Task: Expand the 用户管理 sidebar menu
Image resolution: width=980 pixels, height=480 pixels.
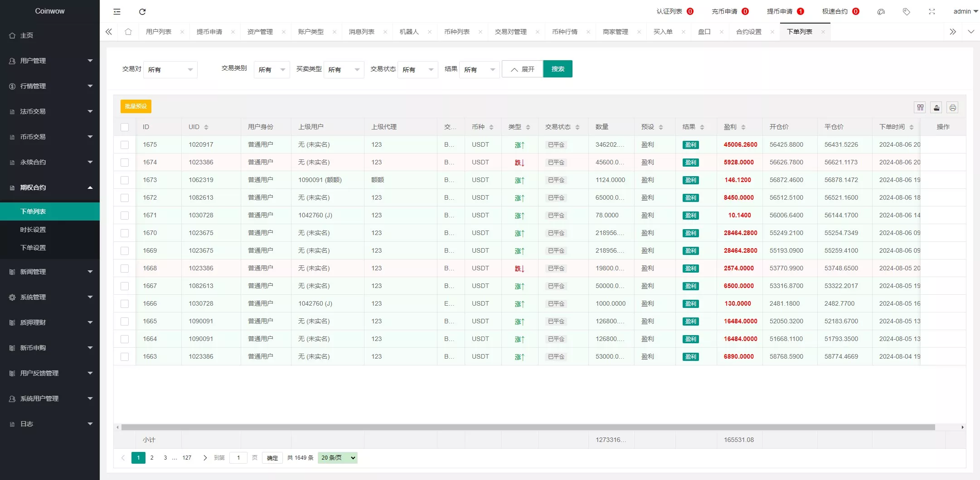Action: (50, 61)
